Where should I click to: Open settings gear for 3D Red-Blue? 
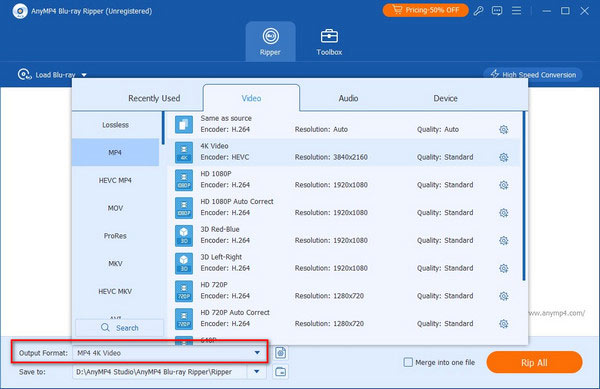[x=504, y=241]
